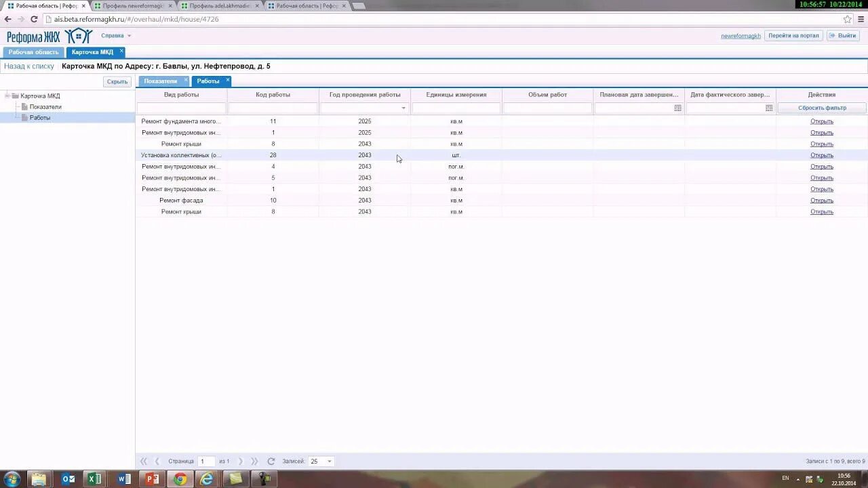
Task: Open Outlook from the taskbar
Action: tap(68, 479)
